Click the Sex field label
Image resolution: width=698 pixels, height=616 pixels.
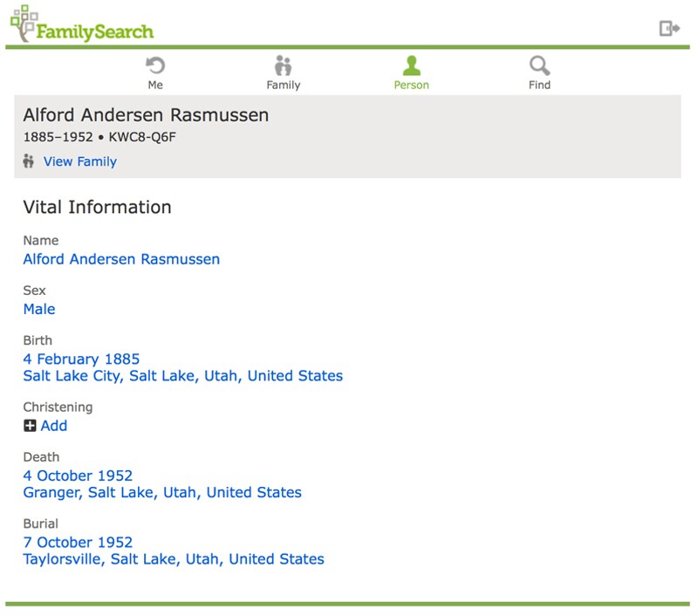point(34,291)
